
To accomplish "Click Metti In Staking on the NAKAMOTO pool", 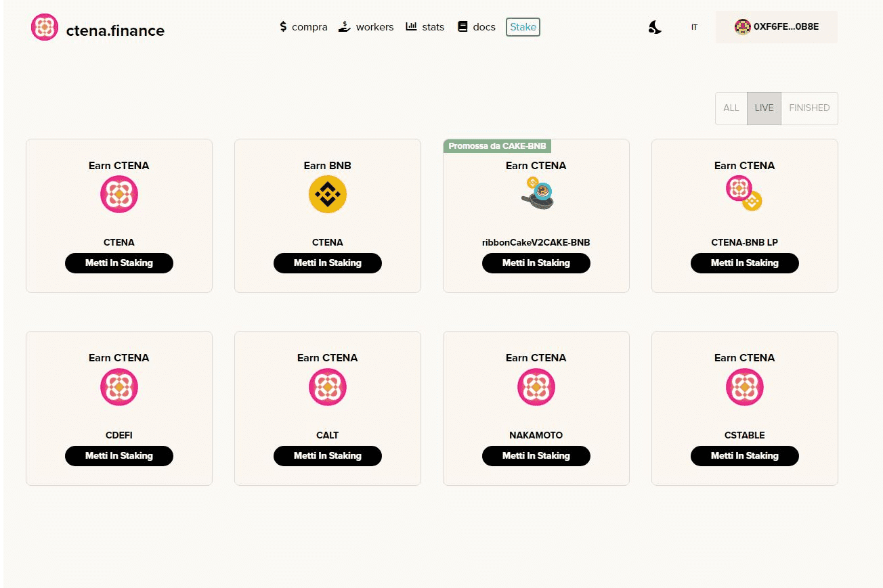I will pyautogui.click(x=536, y=455).
